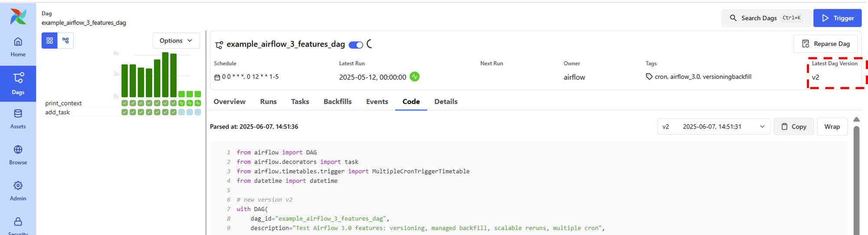Open last print_context running cell
Image resolution: width=868 pixels, height=235 pixels.
tap(198, 103)
